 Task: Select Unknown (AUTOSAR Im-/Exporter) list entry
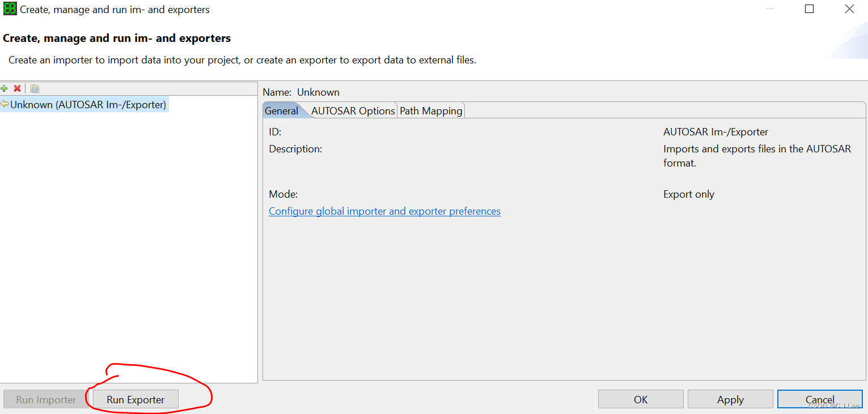[84, 105]
